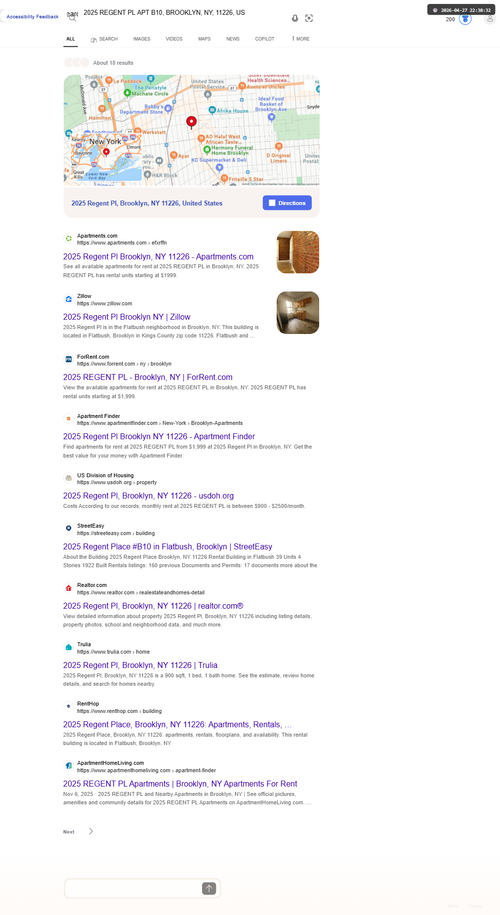The height and width of the screenshot is (915, 500).
Task: Click the Realtor.com site favicon
Action: [x=68, y=588]
